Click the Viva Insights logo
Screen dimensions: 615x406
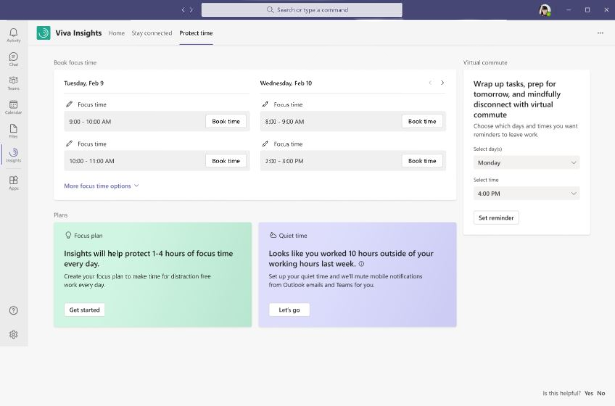point(44,33)
